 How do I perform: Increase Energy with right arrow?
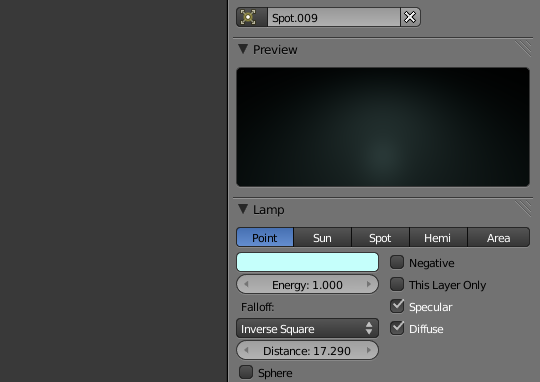[369, 285]
